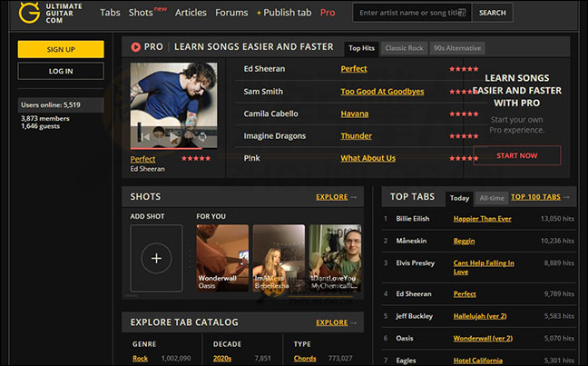Click Billie Eilish in Top Tabs
The image size is (588, 366).
tap(413, 219)
